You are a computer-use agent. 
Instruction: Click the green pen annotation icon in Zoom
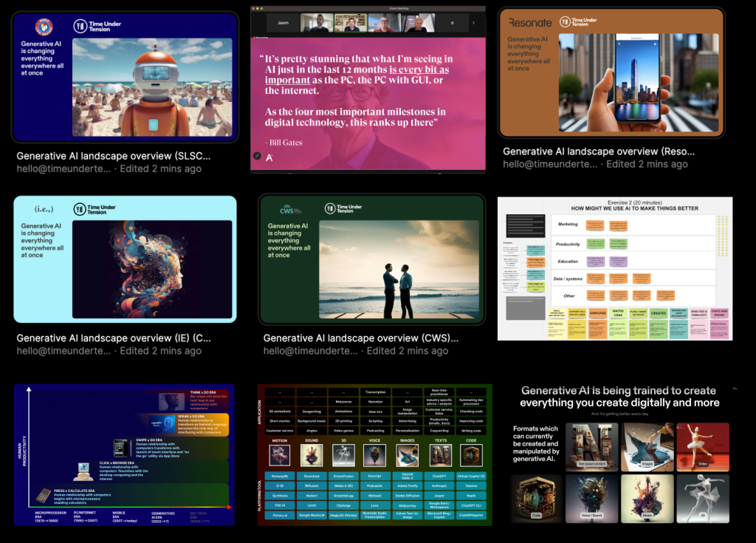click(x=258, y=157)
